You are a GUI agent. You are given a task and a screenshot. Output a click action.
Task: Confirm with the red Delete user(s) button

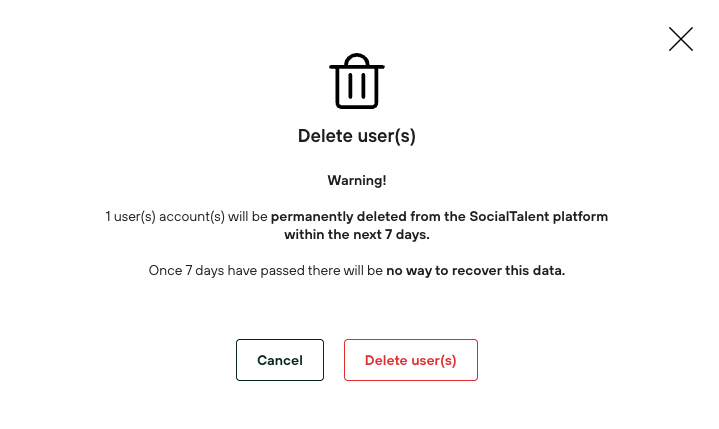[x=410, y=360]
